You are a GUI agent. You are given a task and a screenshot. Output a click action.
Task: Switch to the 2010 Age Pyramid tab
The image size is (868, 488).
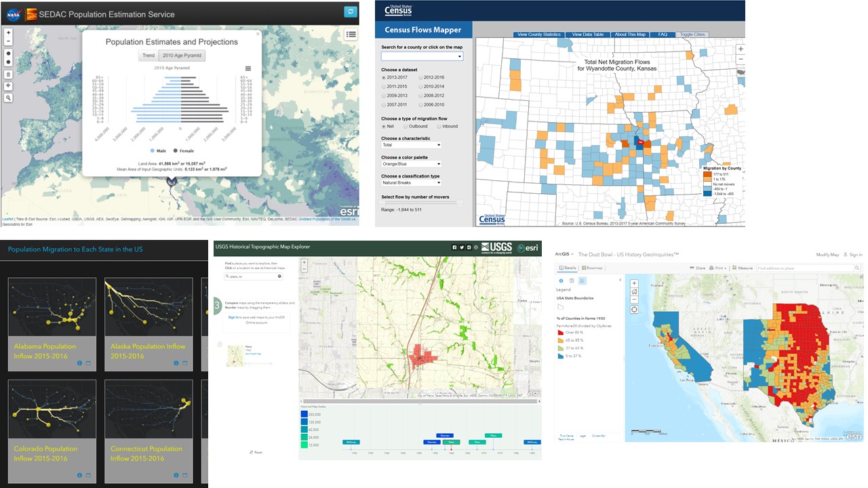pyautogui.click(x=181, y=56)
